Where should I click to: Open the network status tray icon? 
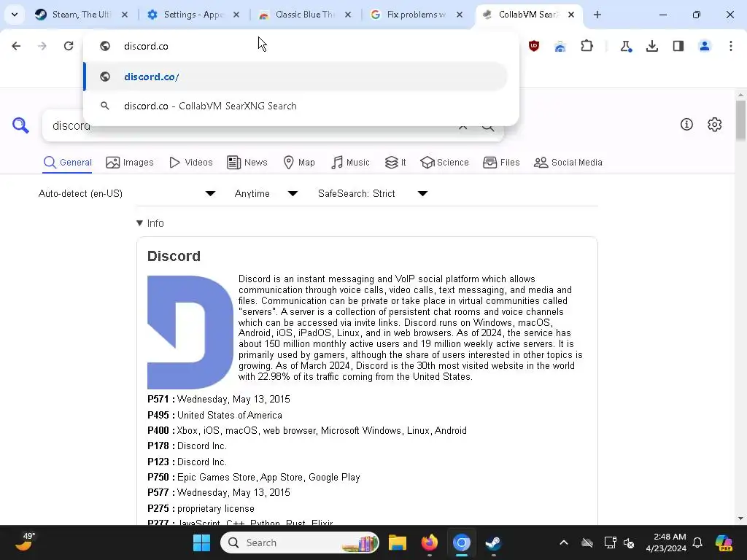610,542
